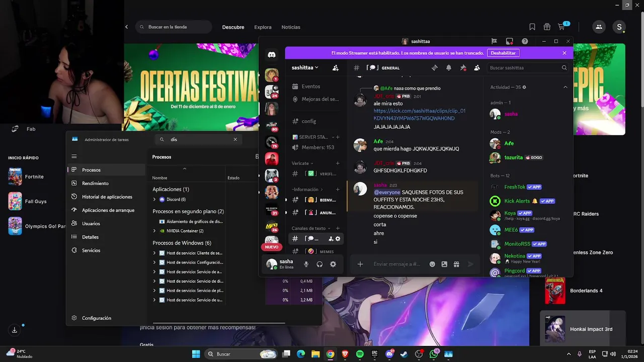Image resolution: width=644 pixels, height=362 pixels.
Task: Open notification bell in Discord header
Action: coord(449,68)
